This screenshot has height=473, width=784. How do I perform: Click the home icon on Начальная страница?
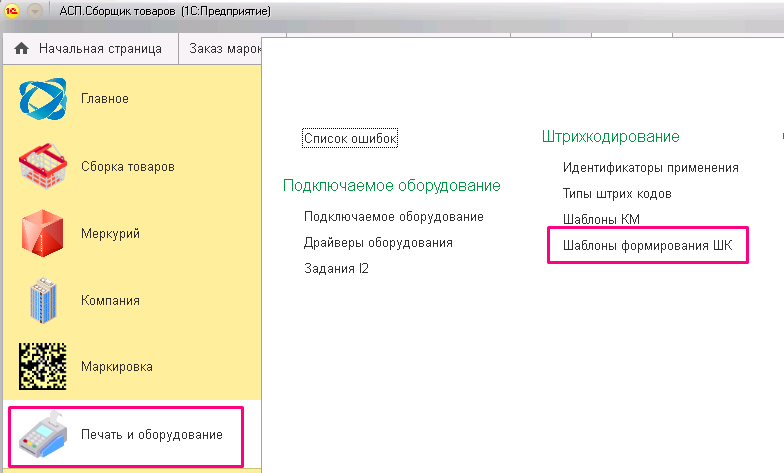click(x=22, y=48)
